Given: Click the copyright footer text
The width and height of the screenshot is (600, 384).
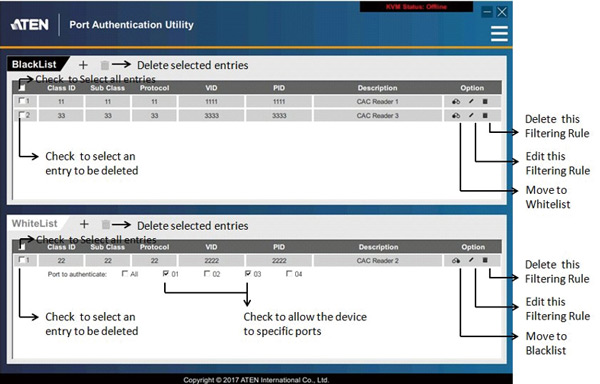Looking at the screenshot, I should [x=256, y=380].
